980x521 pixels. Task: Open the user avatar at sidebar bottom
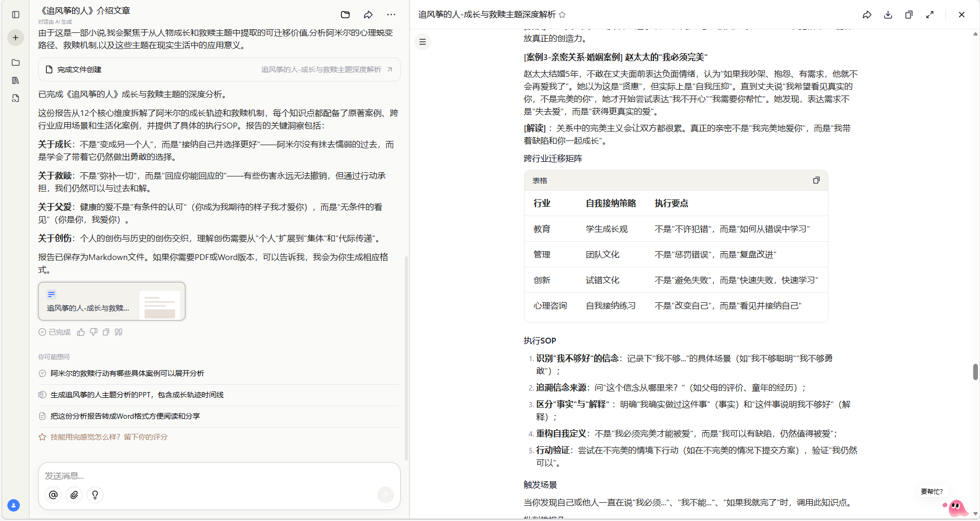point(14,505)
